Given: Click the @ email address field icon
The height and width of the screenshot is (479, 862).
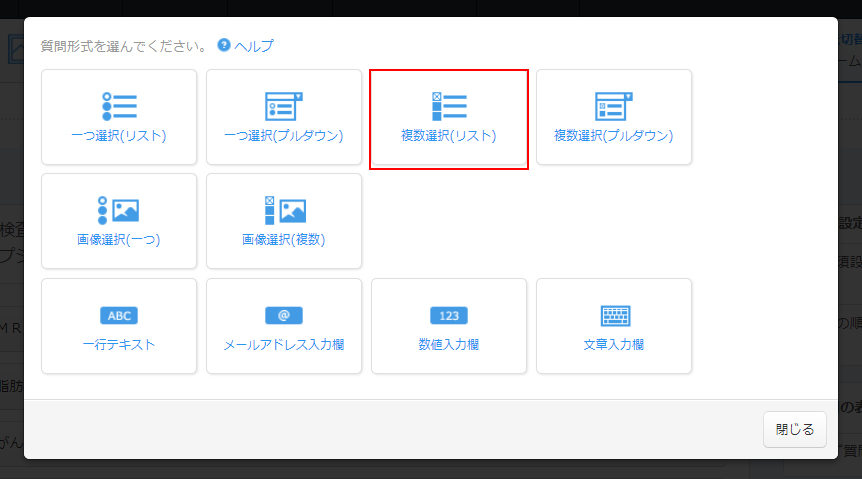Looking at the screenshot, I should pyautogui.click(x=284, y=316).
